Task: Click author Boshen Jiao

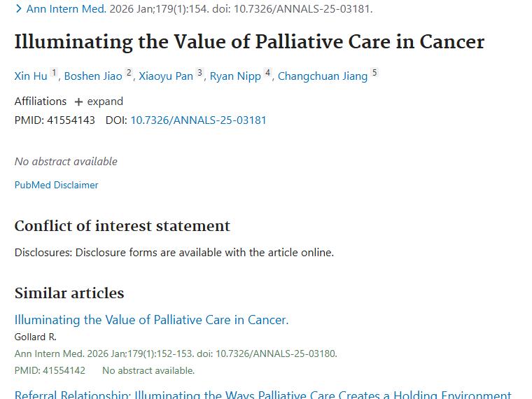Action: pos(93,76)
